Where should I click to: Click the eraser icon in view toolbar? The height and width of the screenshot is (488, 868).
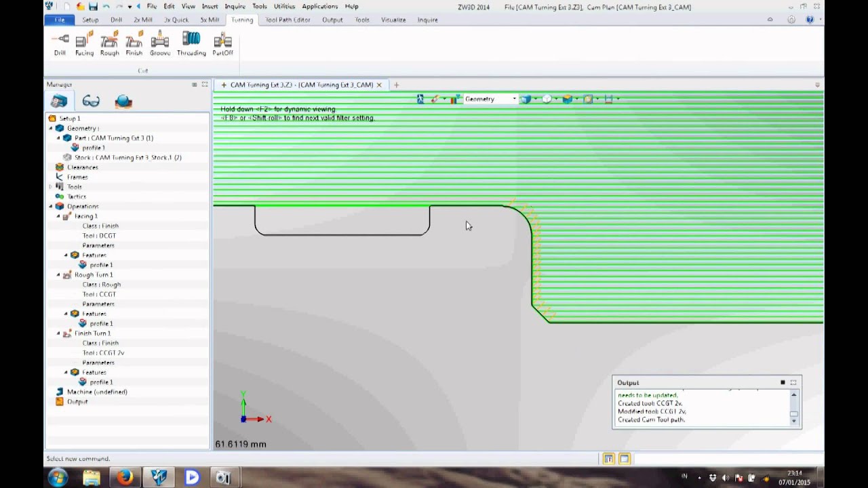tap(435, 99)
